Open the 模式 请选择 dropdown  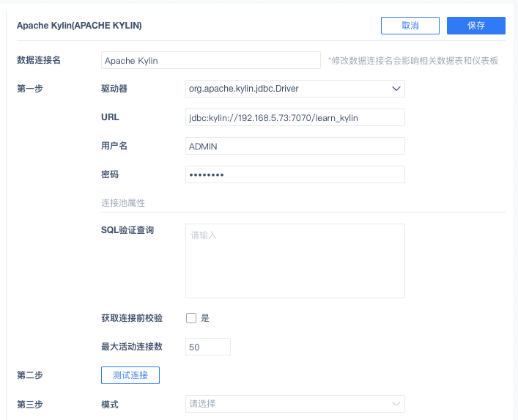(295, 404)
